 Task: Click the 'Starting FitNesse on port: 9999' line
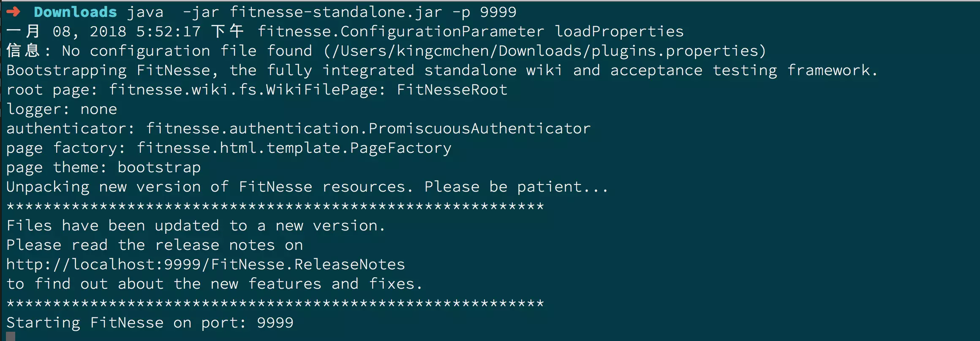point(150,323)
